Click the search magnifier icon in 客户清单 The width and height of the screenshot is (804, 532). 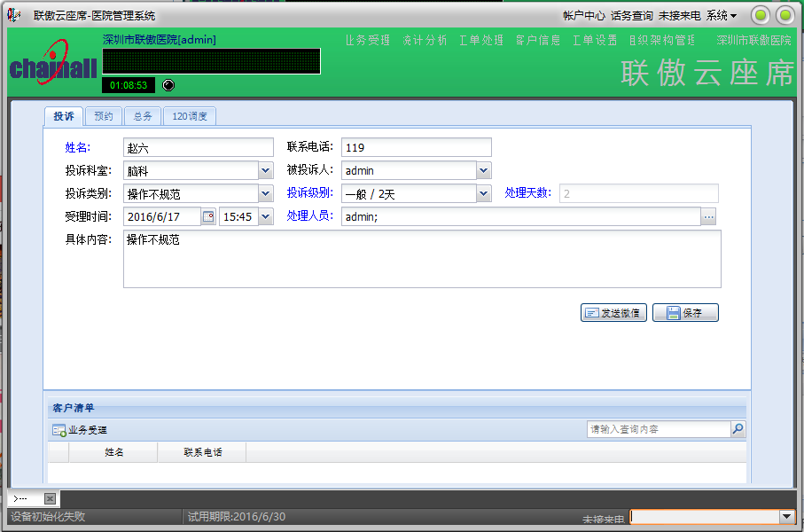[x=738, y=429]
